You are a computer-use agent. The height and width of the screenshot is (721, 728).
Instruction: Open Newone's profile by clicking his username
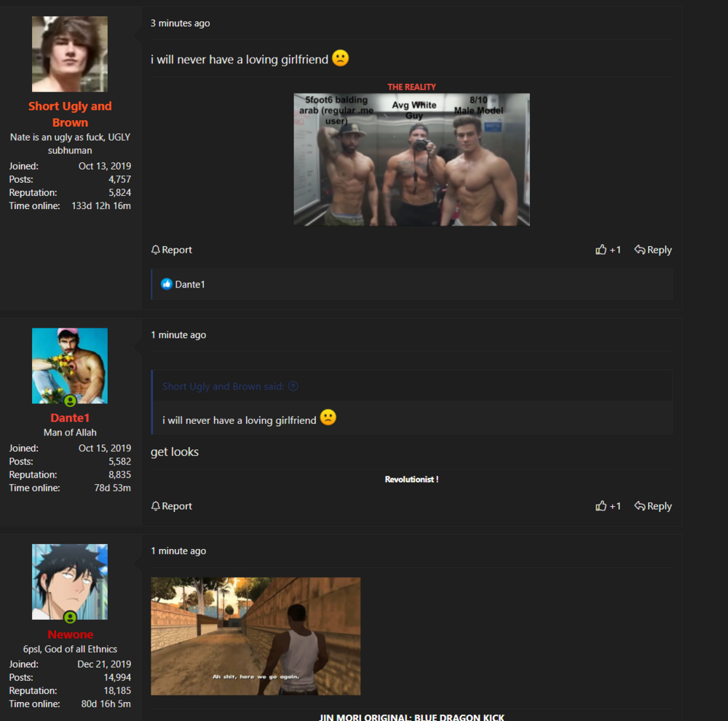[x=70, y=634]
